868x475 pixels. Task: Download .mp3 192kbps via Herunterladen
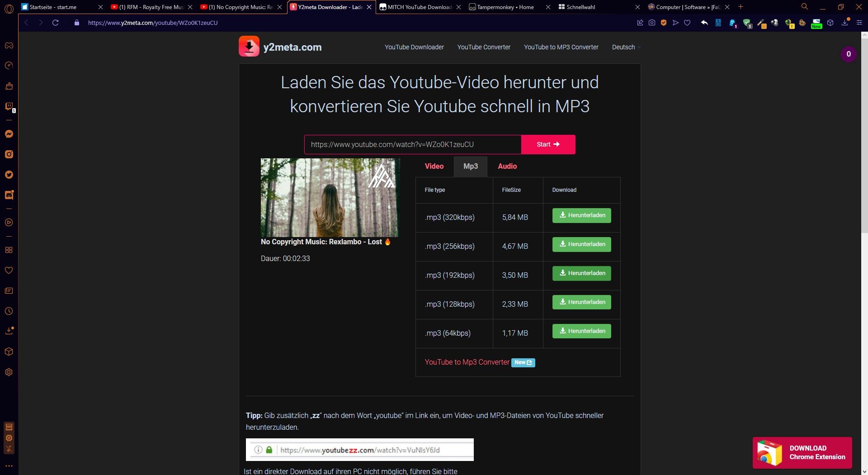click(x=582, y=273)
